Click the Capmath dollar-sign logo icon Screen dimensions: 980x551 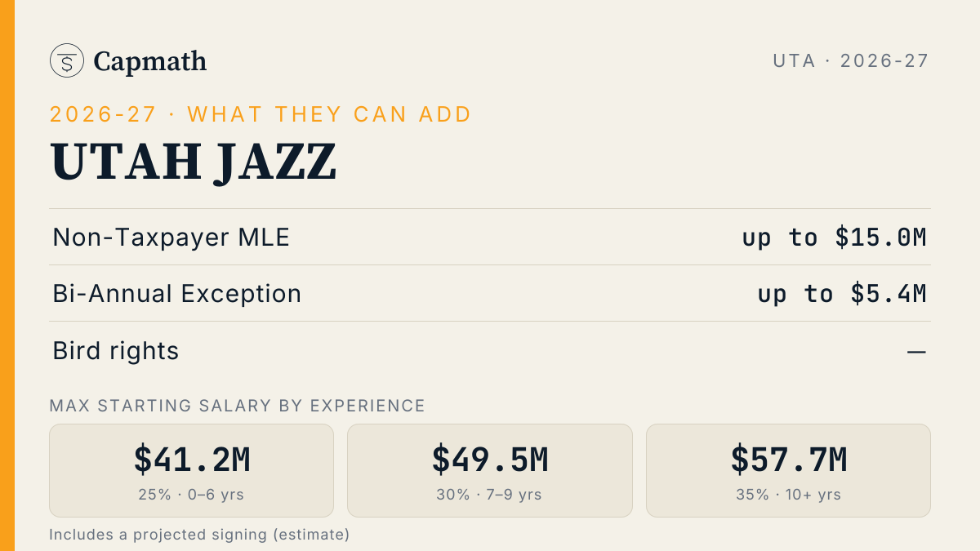67,60
